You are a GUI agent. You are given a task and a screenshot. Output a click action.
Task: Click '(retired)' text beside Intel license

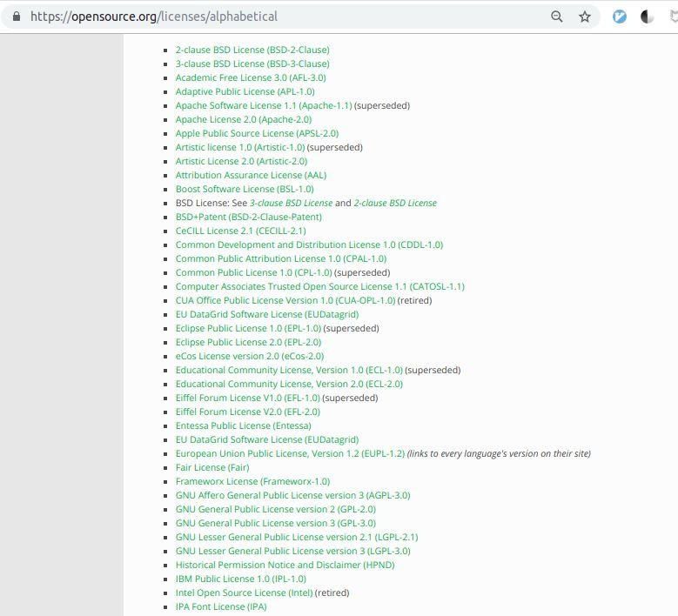[332, 593]
